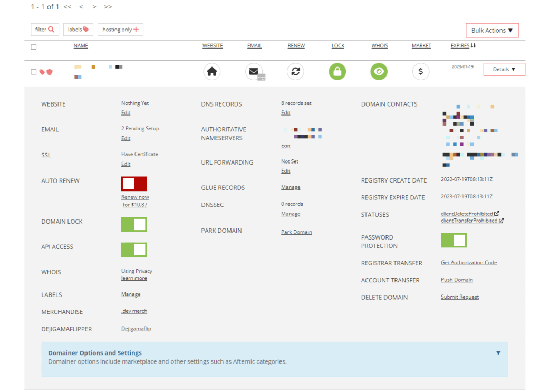Click the green WHOIS eye icon
Screen dimensions: 540x392
tap(379, 71)
